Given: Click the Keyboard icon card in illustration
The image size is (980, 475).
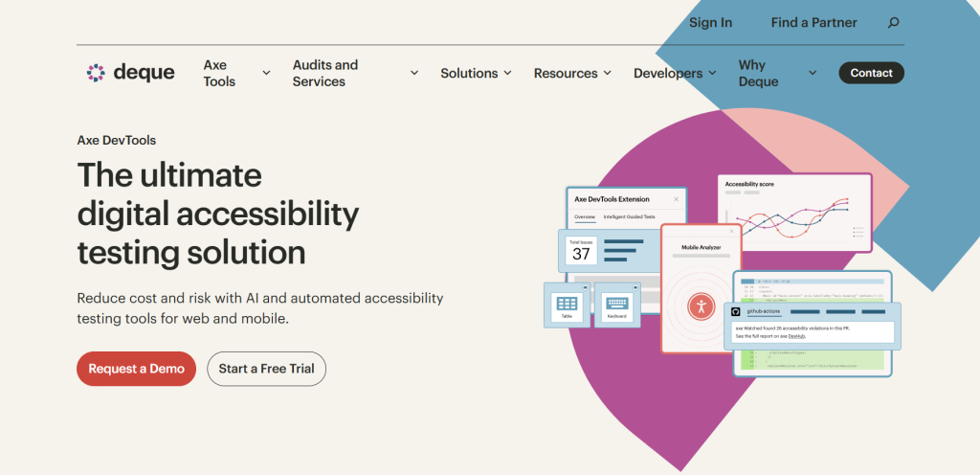Looking at the screenshot, I should (x=617, y=305).
